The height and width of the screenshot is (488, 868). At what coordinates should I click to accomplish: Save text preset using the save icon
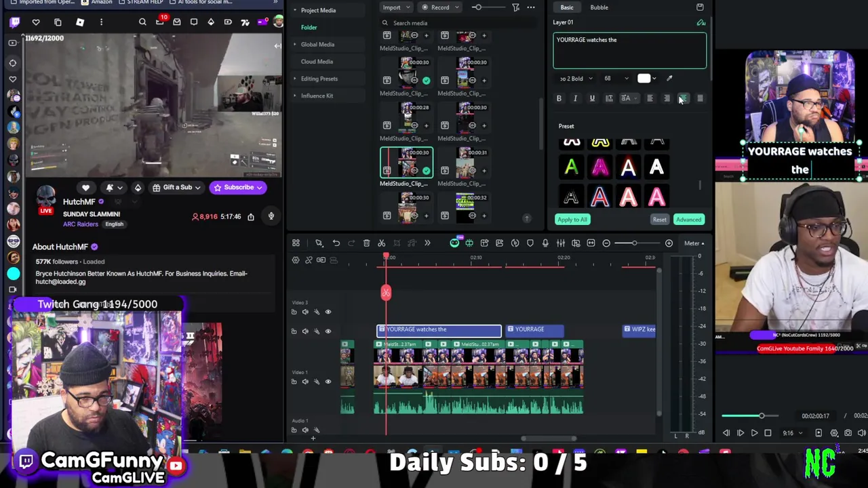pos(700,7)
